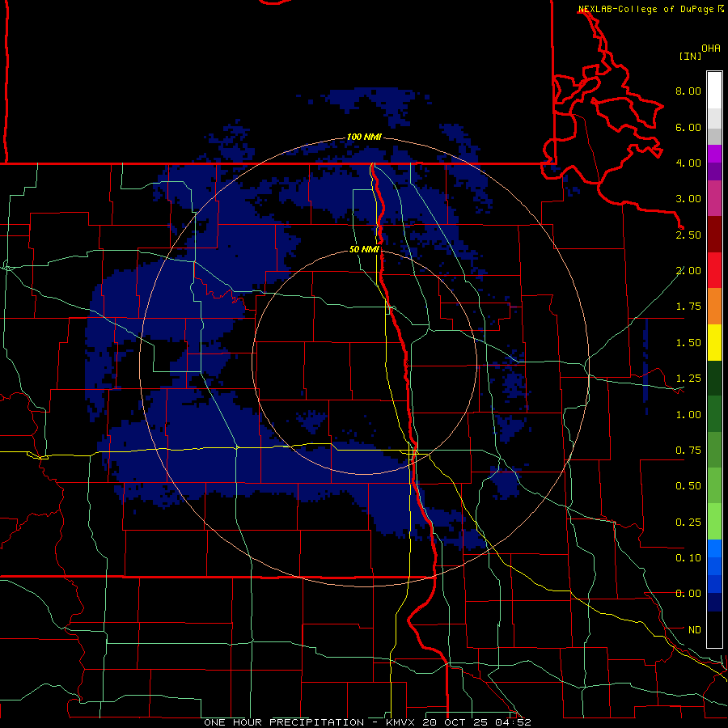
Task: Click the yellow swatch near 1.50
Action: point(714,342)
